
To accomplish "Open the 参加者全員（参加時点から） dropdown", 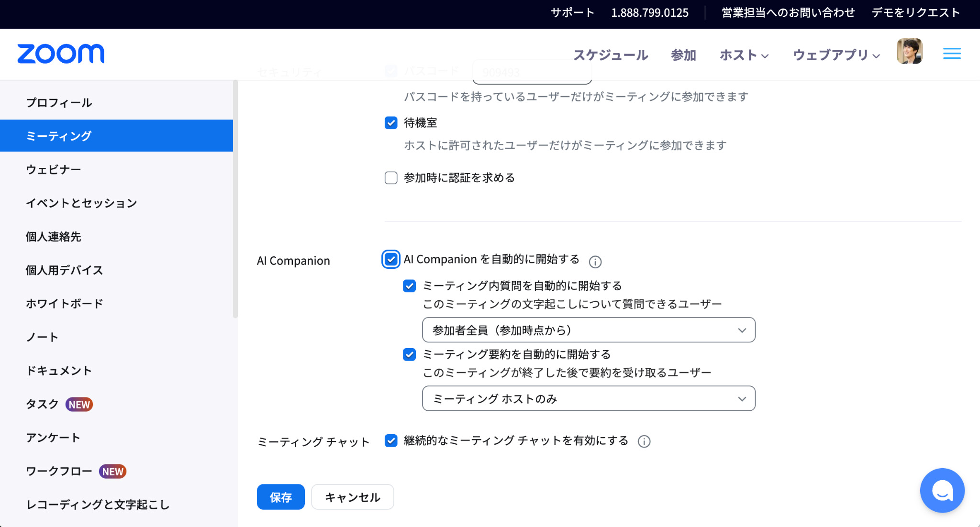I will click(589, 330).
